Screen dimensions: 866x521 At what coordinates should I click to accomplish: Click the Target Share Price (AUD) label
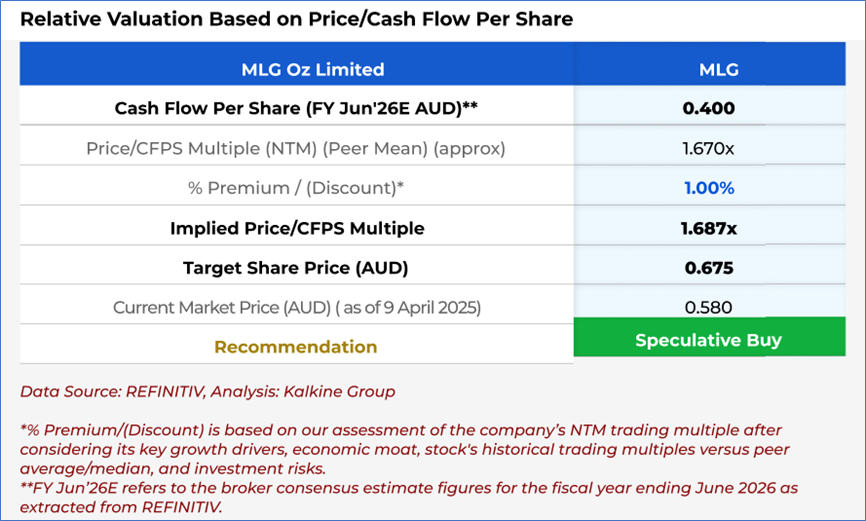coord(295,268)
